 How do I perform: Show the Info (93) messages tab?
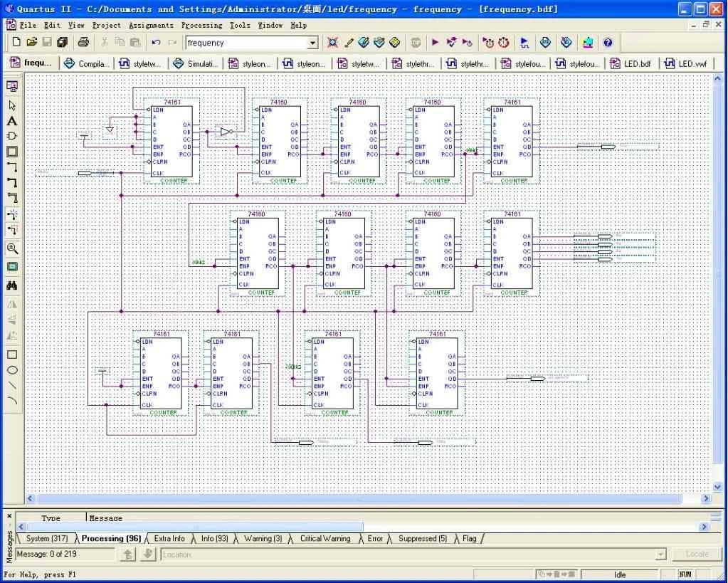[x=214, y=539]
